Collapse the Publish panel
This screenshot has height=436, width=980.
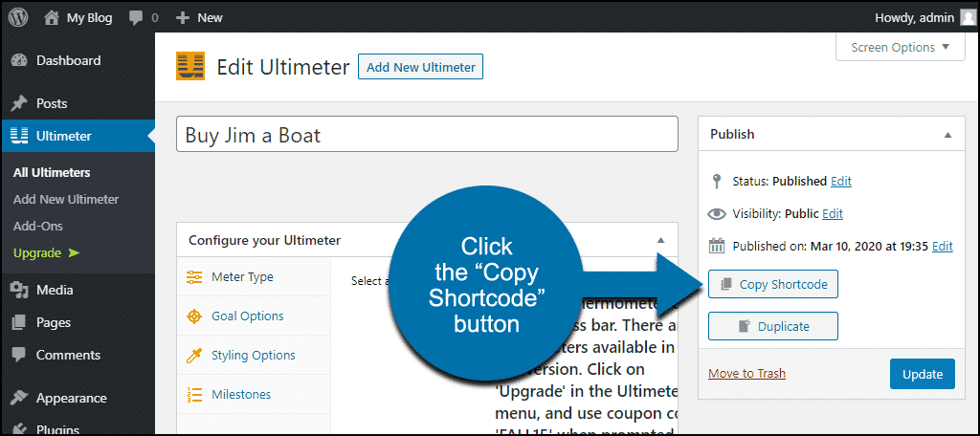coord(947,135)
